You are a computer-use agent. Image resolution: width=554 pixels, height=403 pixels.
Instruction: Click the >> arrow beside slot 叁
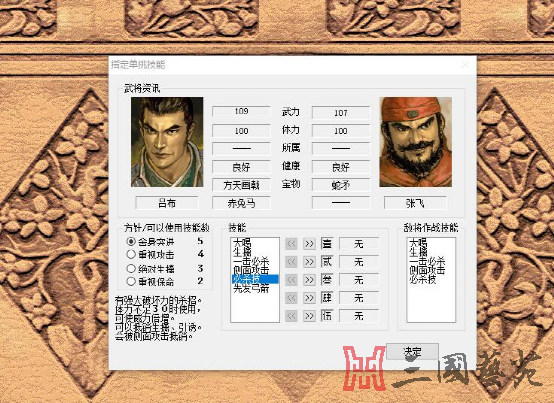[309, 280]
